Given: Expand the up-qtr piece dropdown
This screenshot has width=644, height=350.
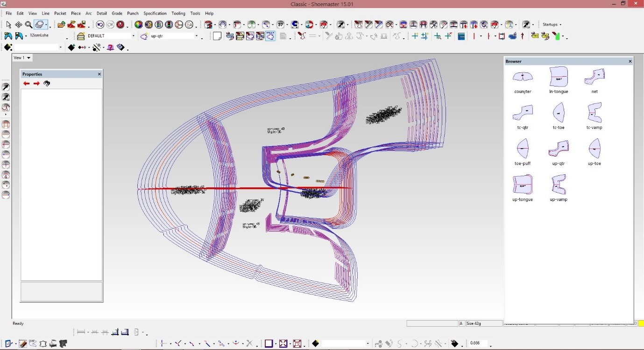Looking at the screenshot, I should [196, 36].
